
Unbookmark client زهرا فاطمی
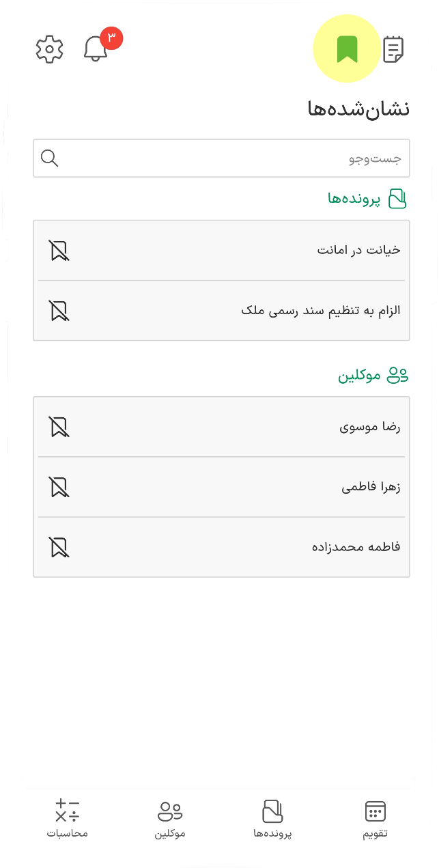click(x=59, y=487)
